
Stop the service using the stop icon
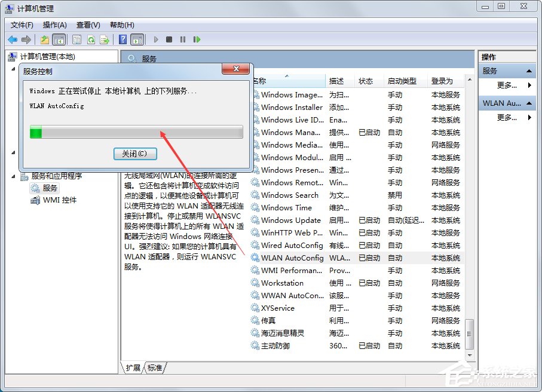170,39
